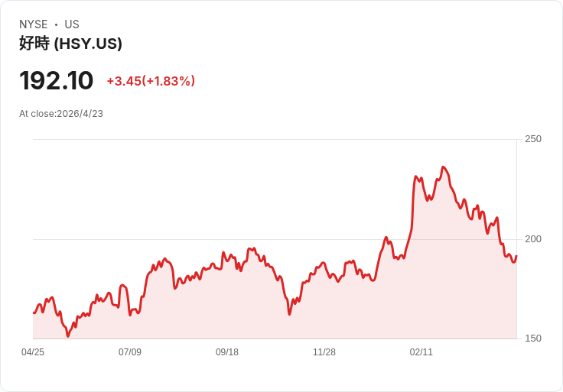Screen dimensions: 563x392
Task: Click the leftmost start of the price line
Action: [x=34, y=313]
